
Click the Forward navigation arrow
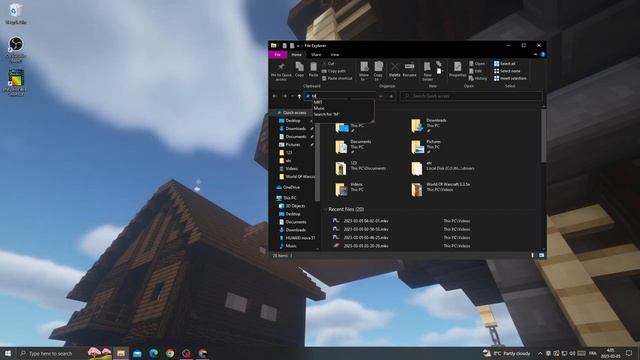284,96
